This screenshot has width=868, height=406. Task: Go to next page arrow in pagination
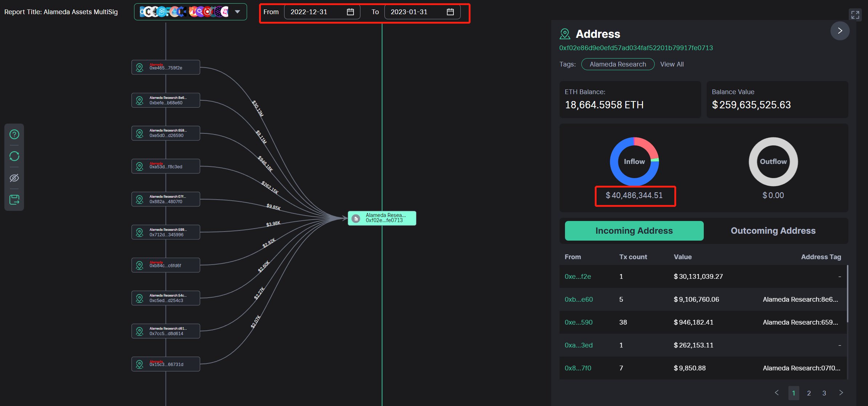click(x=841, y=393)
